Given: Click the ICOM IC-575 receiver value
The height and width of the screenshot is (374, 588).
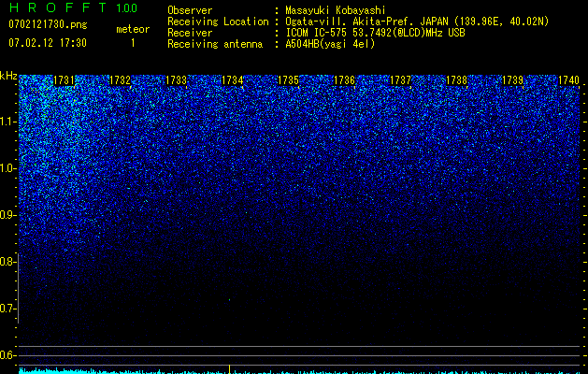Looking at the screenshot, I should (x=375, y=33).
